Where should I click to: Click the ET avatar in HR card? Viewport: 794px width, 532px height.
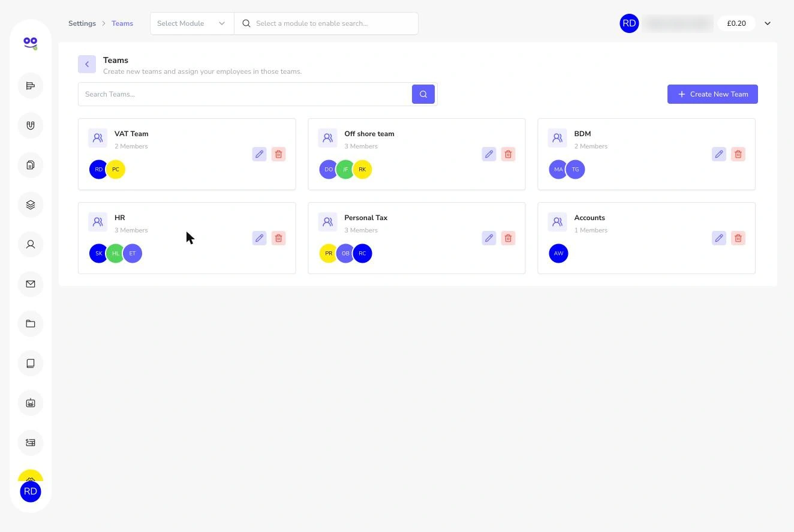click(133, 254)
